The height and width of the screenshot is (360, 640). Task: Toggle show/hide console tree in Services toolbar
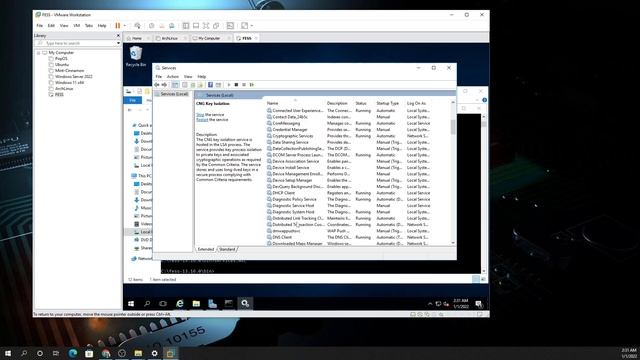click(x=175, y=84)
